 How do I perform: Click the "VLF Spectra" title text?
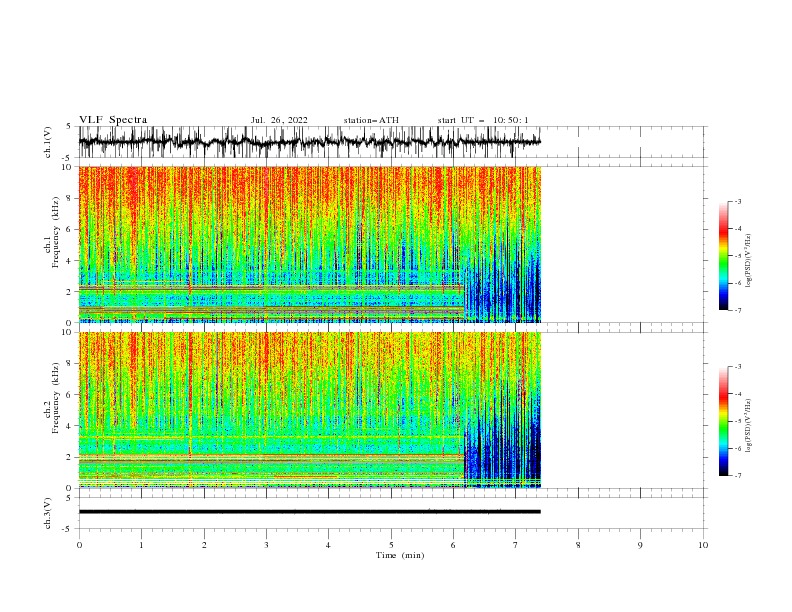pyautogui.click(x=113, y=120)
